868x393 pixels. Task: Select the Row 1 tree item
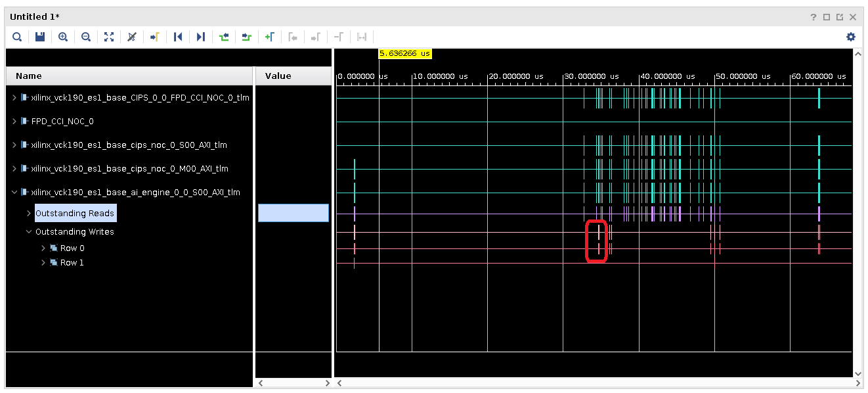[x=72, y=263]
